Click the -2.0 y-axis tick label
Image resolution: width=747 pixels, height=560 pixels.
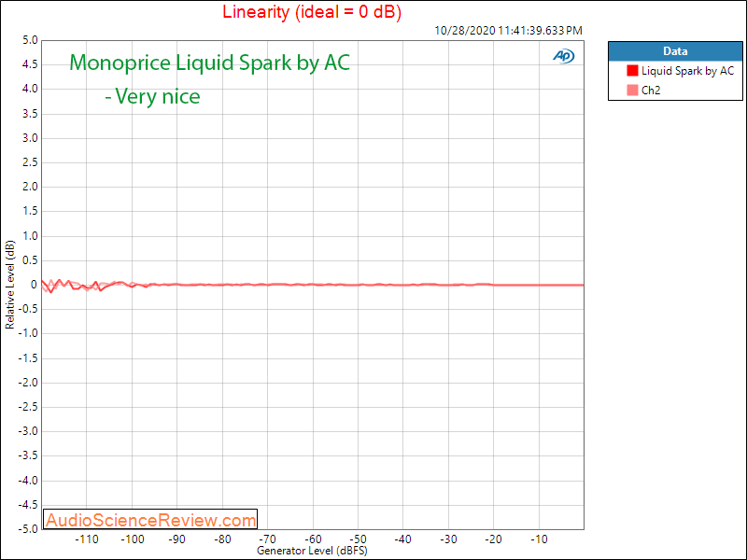27,383
